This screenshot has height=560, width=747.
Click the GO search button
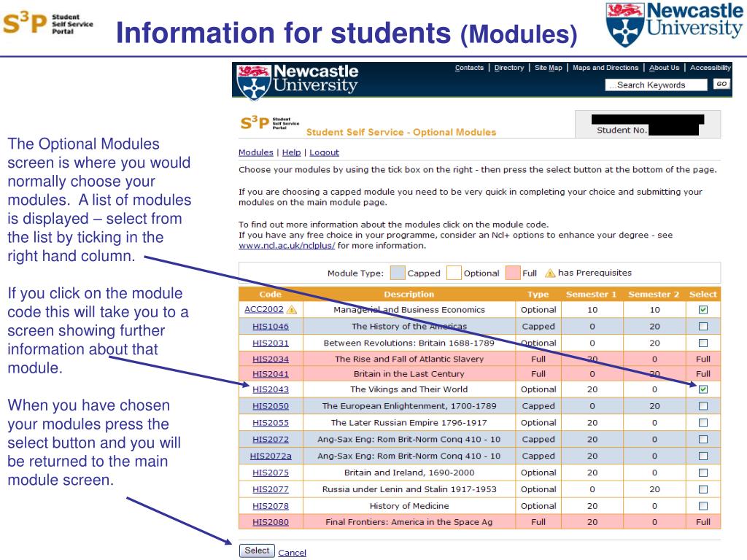(721, 85)
